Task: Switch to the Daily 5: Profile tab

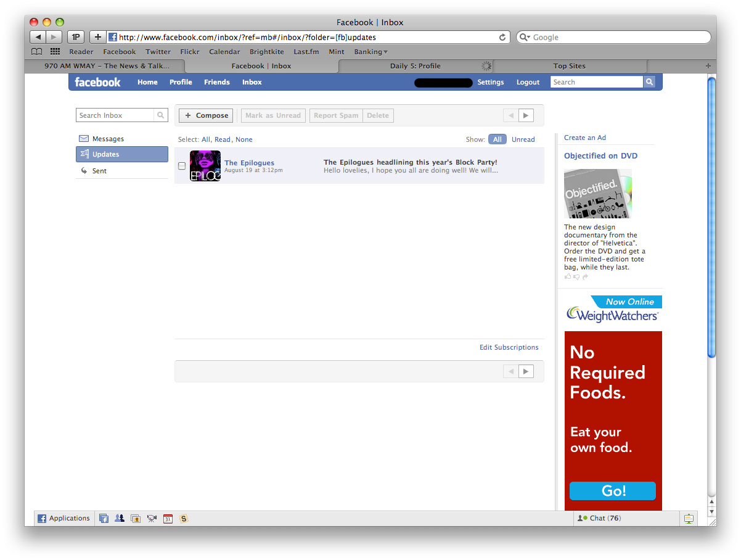Action: (x=416, y=66)
